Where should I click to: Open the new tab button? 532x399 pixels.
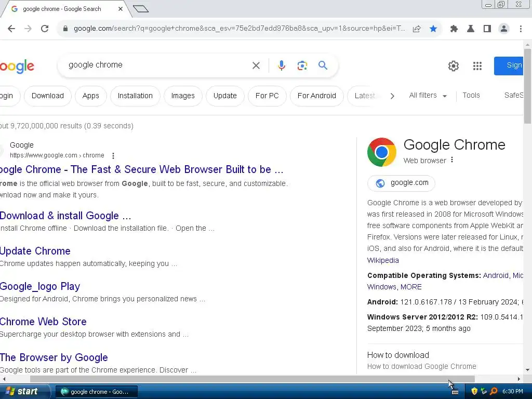(141, 9)
